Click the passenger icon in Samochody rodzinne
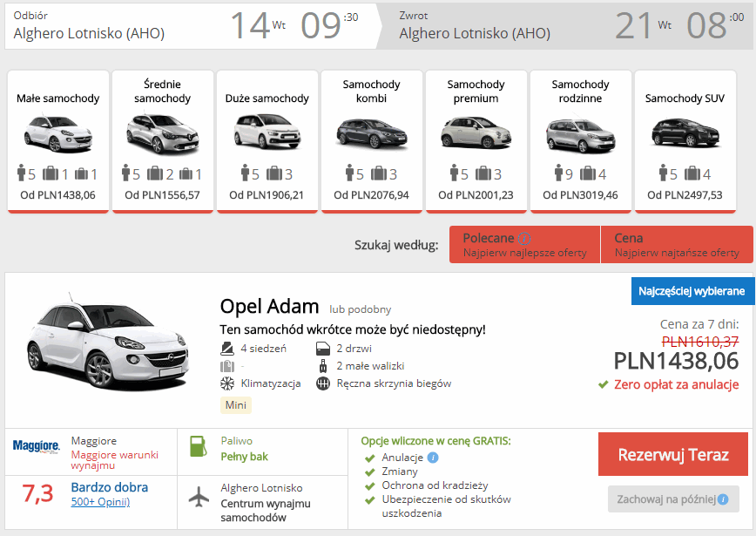The width and height of the screenshot is (756, 536). click(x=558, y=173)
